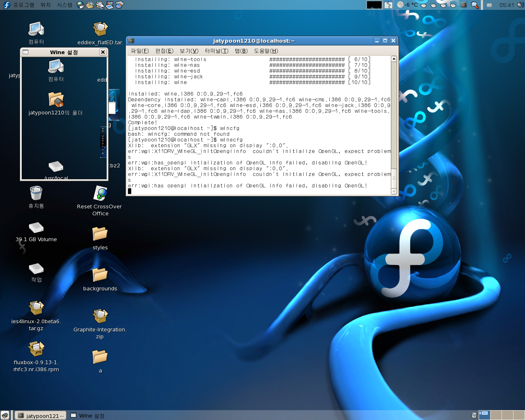Open 도움말(H) menu in terminal
This screenshot has width=525, height=420.
[266, 51]
